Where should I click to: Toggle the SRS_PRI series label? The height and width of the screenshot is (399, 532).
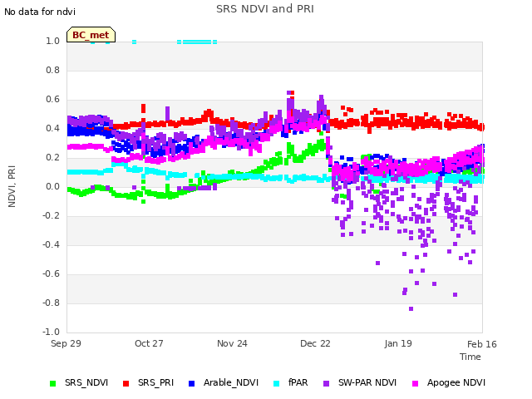coord(155,382)
